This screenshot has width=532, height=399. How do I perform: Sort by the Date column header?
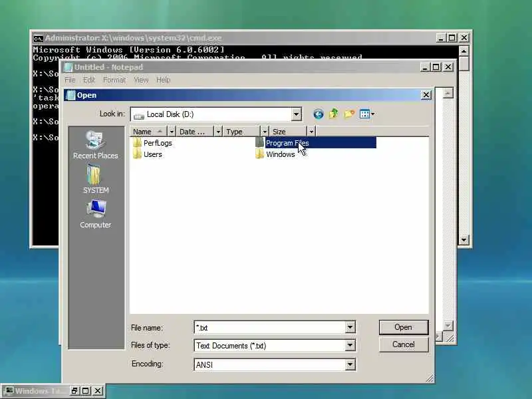(195, 131)
